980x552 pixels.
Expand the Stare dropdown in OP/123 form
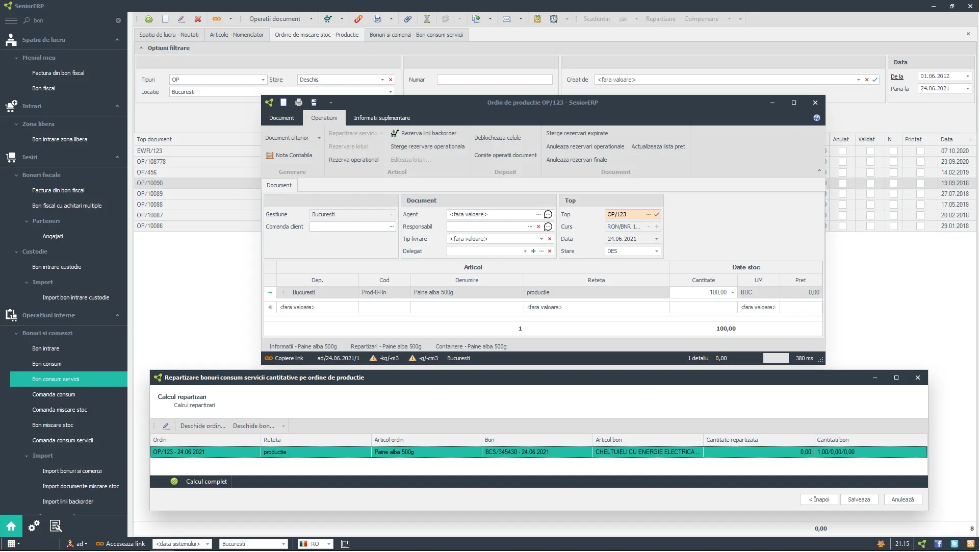point(657,250)
